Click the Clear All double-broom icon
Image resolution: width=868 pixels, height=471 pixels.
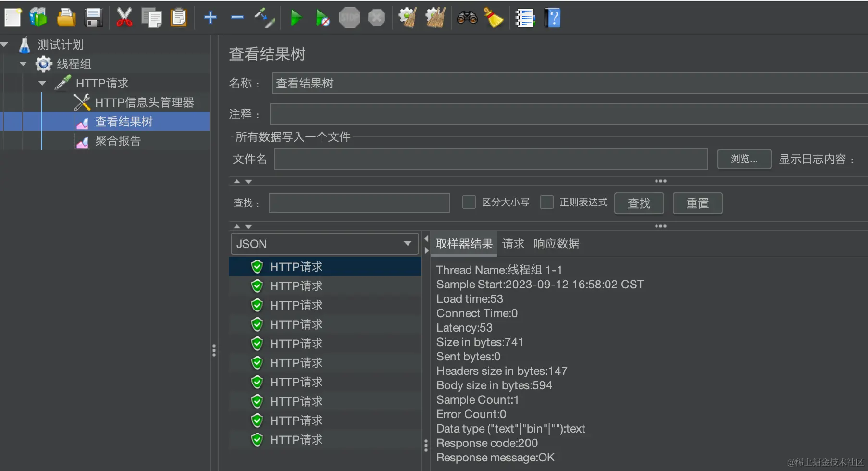point(435,18)
